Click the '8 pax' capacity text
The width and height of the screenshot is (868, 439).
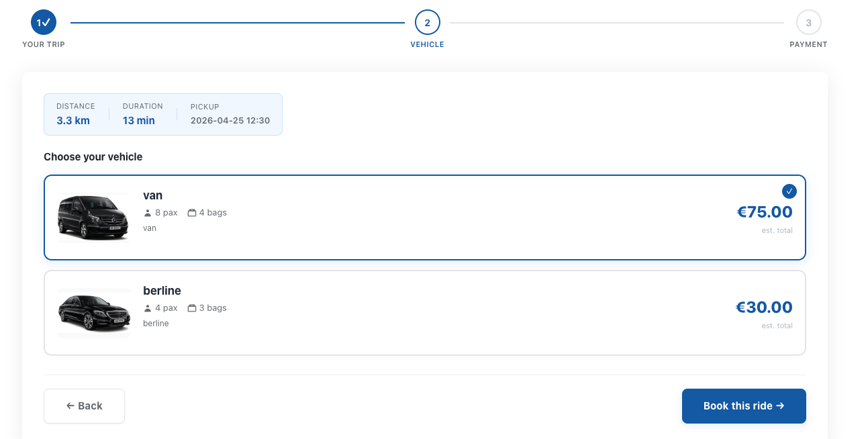click(x=166, y=213)
